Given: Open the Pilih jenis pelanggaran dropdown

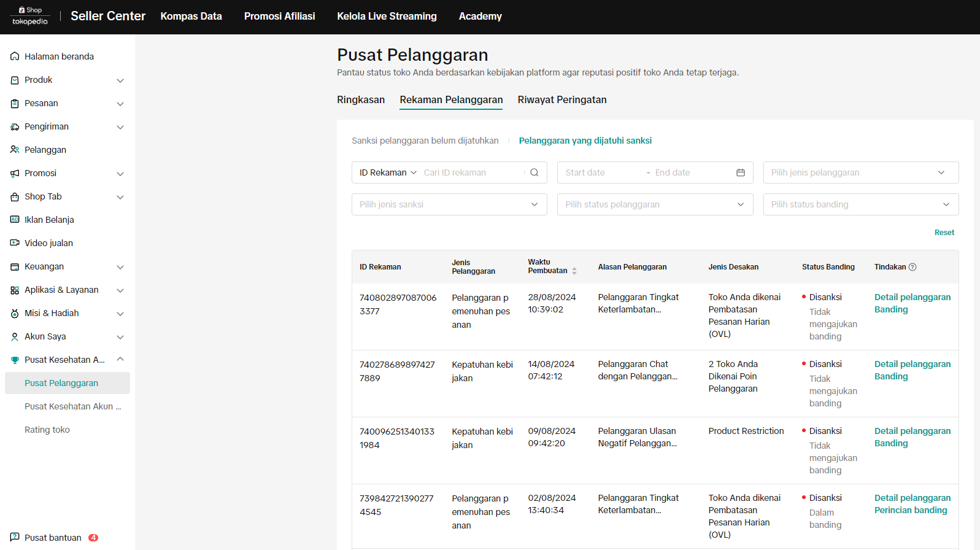Looking at the screenshot, I should point(860,172).
